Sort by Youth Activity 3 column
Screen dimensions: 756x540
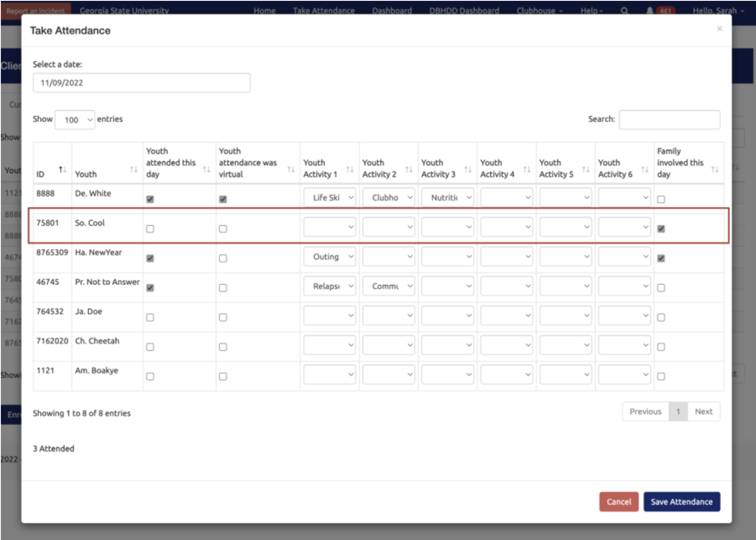point(468,170)
